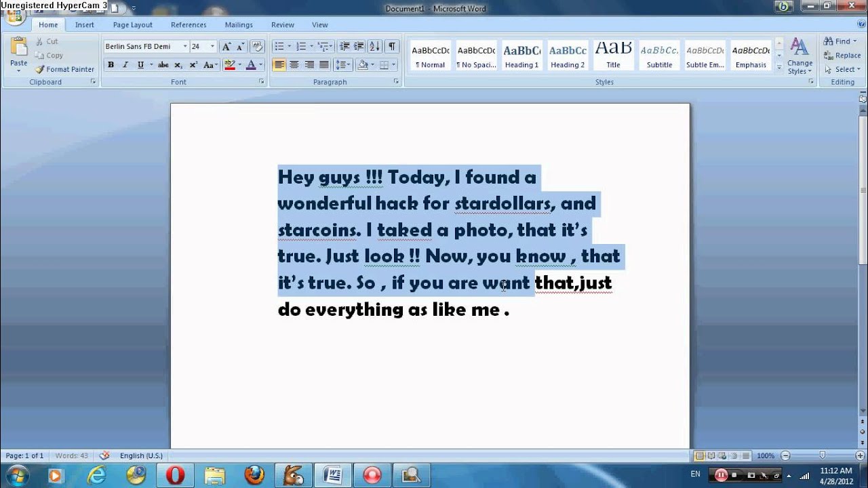Click the English (U.S.) language indicator
Image resolution: width=868 pixels, height=488 pixels.
(141, 455)
